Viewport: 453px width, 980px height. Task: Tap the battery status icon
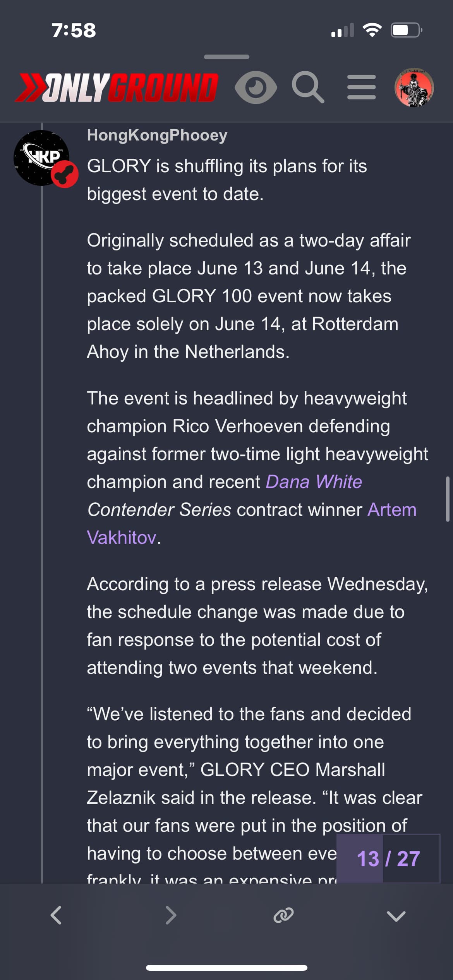(x=406, y=30)
